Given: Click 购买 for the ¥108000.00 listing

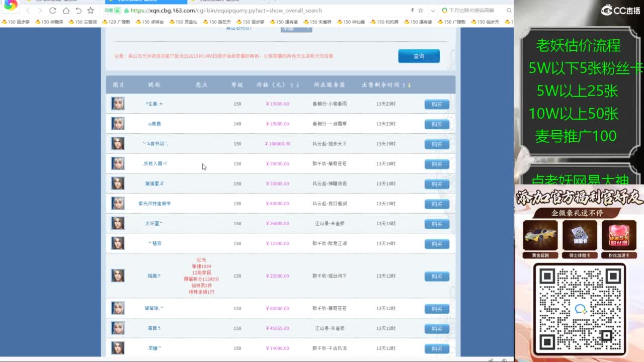Looking at the screenshot, I should point(436,144).
